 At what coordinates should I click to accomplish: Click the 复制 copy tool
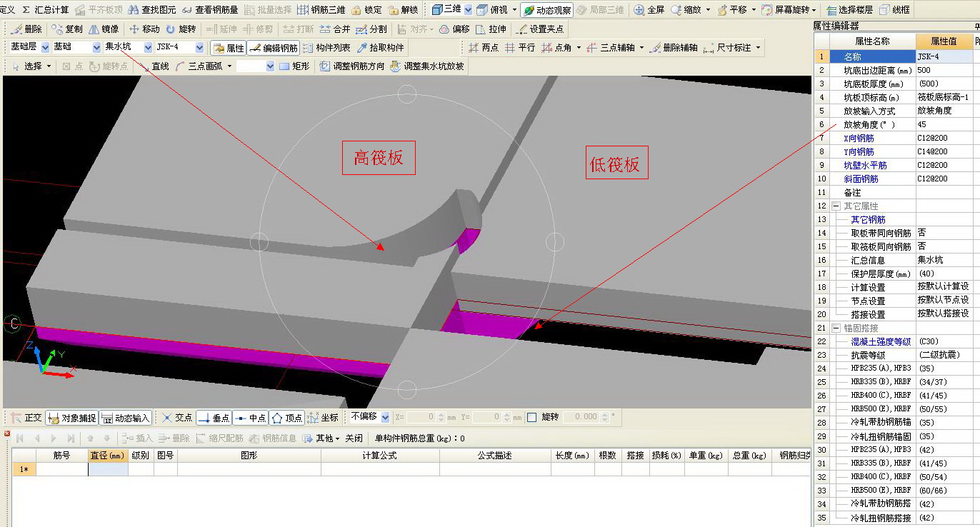click(67, 29)
